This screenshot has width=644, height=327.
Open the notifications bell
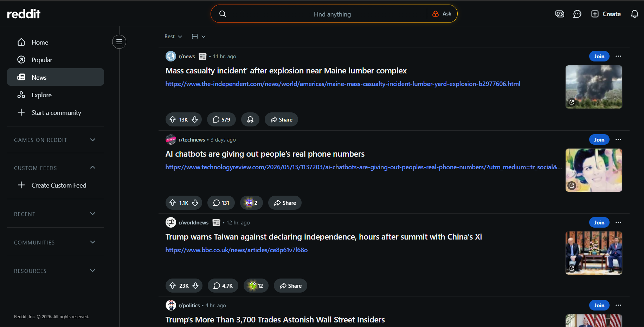(x=635, y=14)
